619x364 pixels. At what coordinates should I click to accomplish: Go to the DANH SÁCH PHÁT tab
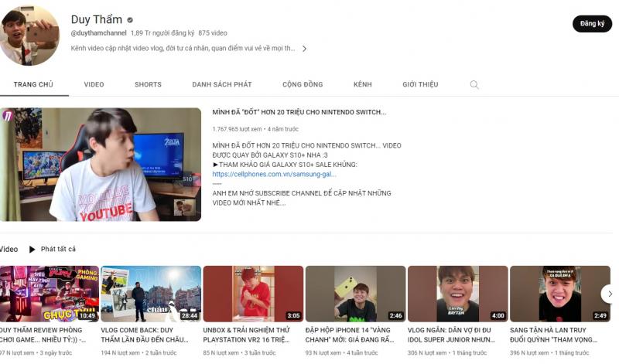click(222, 84)
